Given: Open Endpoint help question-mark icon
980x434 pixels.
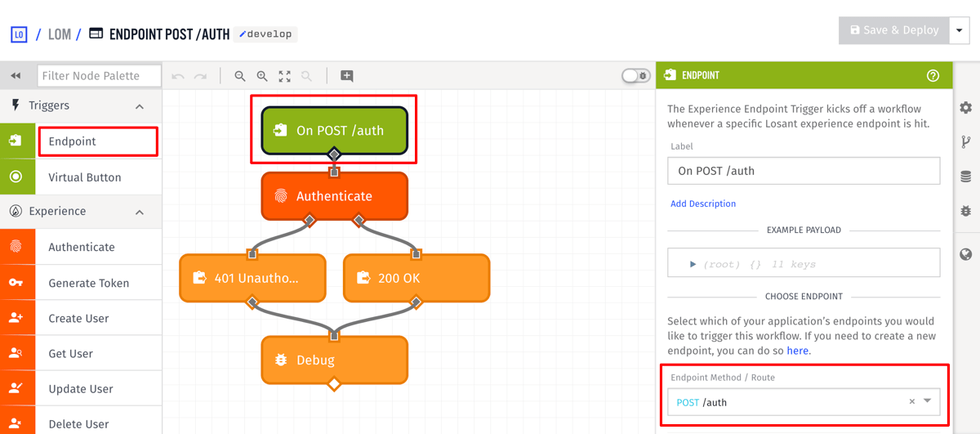Looking at the screenshot, I should (x=933, y=75).
